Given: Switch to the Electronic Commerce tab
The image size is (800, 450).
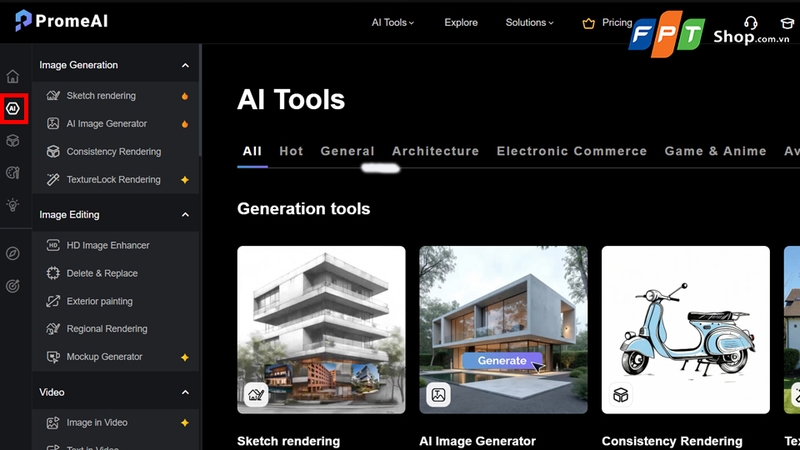Looking at the screenshot, I should coord(572,151).
